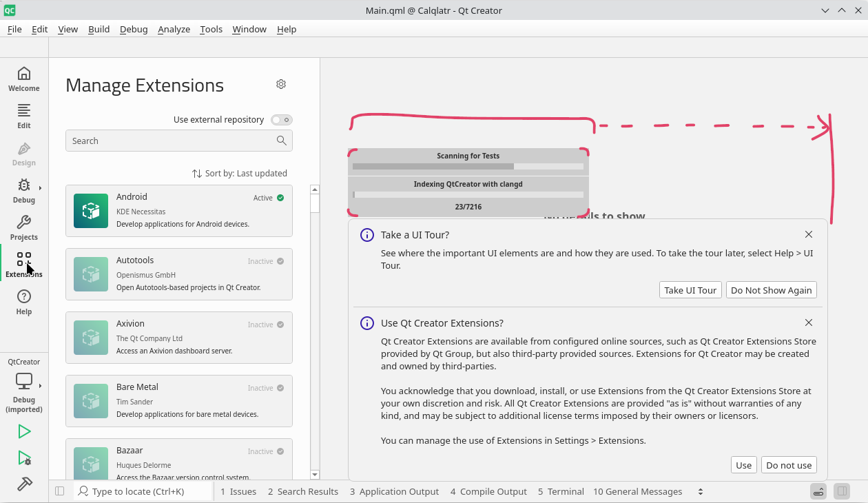The image size is (868, 503).
Task: Expand output panes selector arrows
Action: [x=701, y=491]
